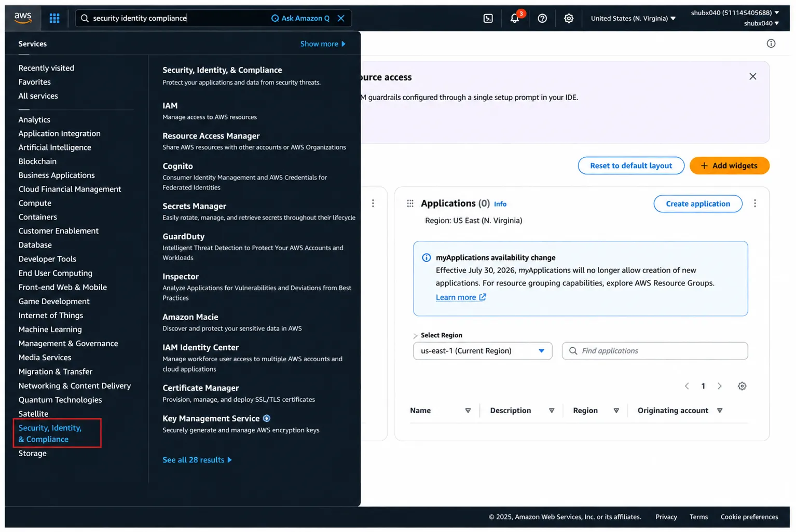The height and width of the screenshot is (532, 796).
Task: Click the Add widgets button
Action: coord(729,166)
